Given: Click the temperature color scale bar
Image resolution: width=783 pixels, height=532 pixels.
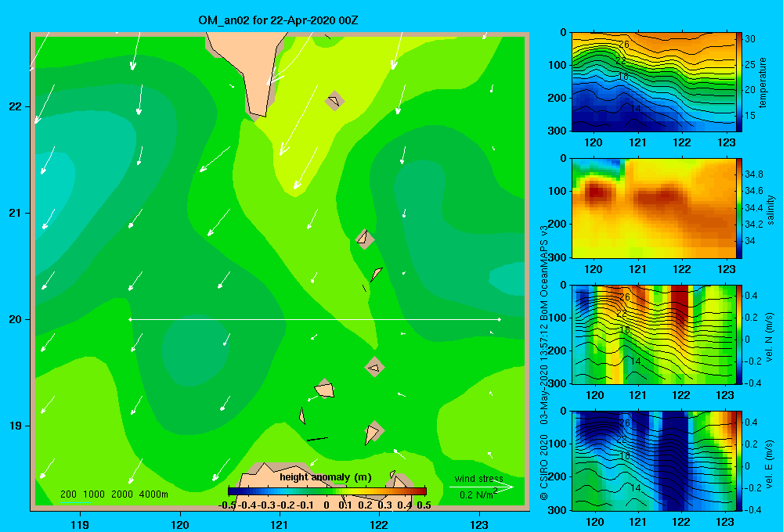Looking at the screenshot, I should pyautogui.click(x=739, y=82).
